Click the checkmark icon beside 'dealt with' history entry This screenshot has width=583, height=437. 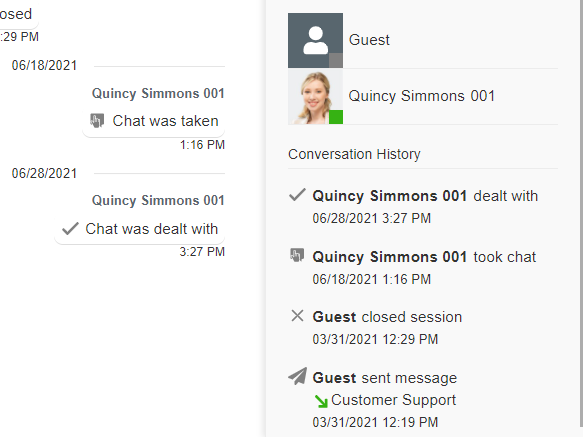[x=297, y=195]
